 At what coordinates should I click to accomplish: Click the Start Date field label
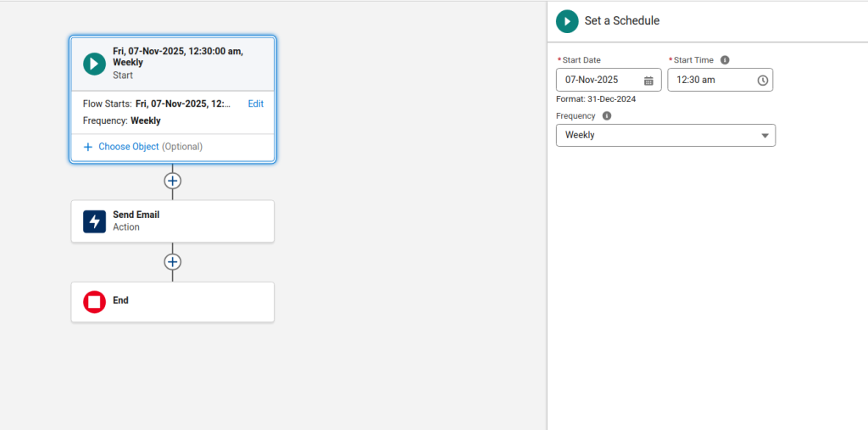click(581, 60)
